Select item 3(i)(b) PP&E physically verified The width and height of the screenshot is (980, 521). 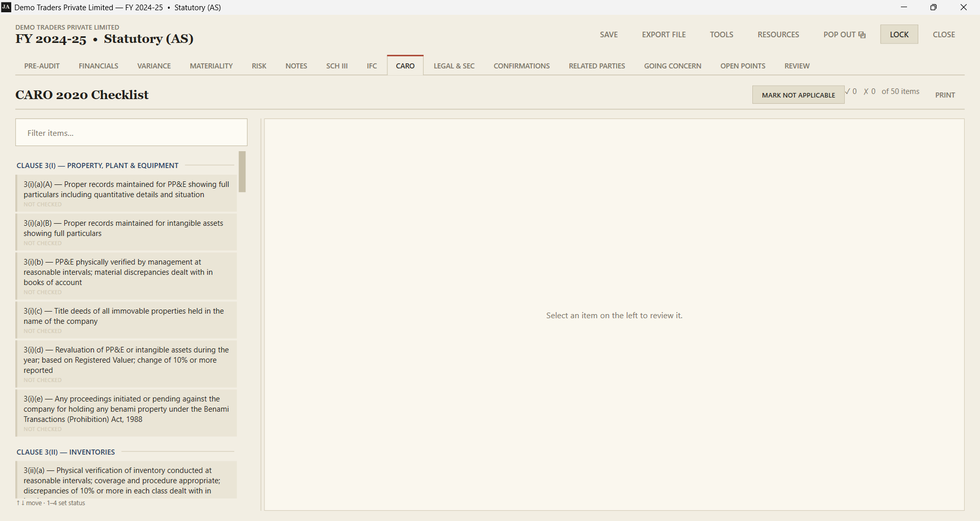pos(126,276)
